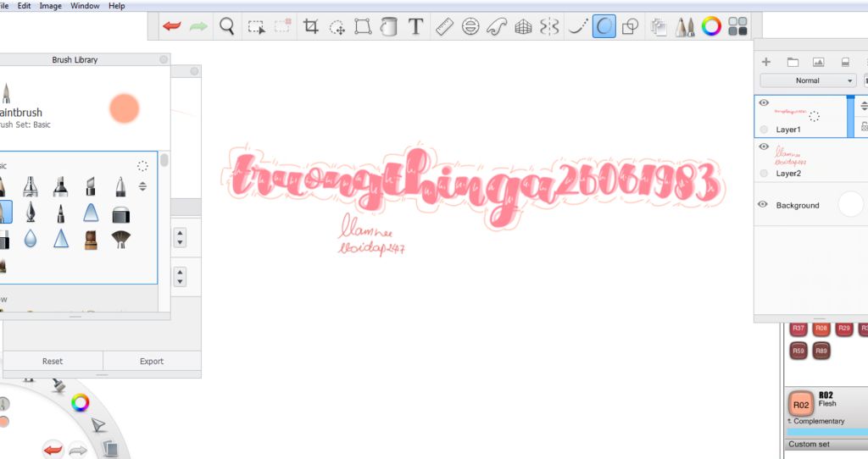
Task: Hide Layer1 using its eye icon
Action: coord(764,102)
